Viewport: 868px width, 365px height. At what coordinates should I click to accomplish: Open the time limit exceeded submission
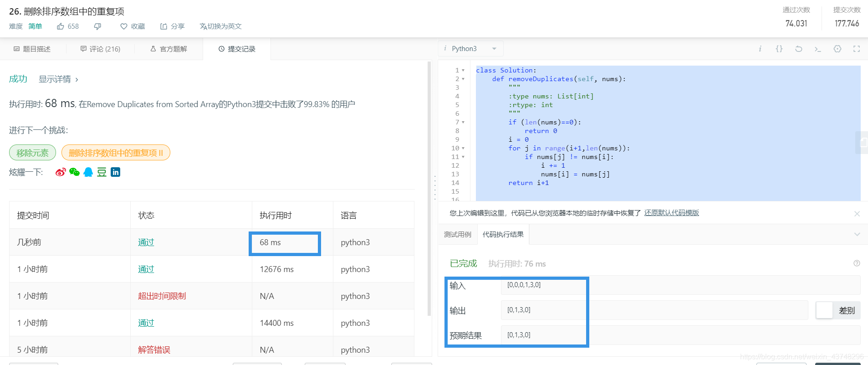162,296
